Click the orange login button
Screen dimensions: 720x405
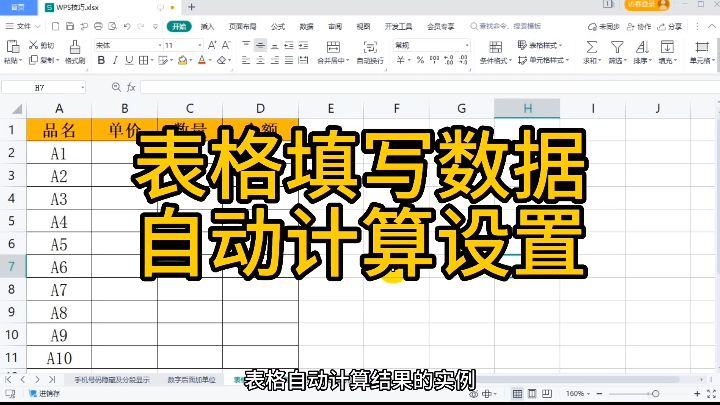pos(647,5)
